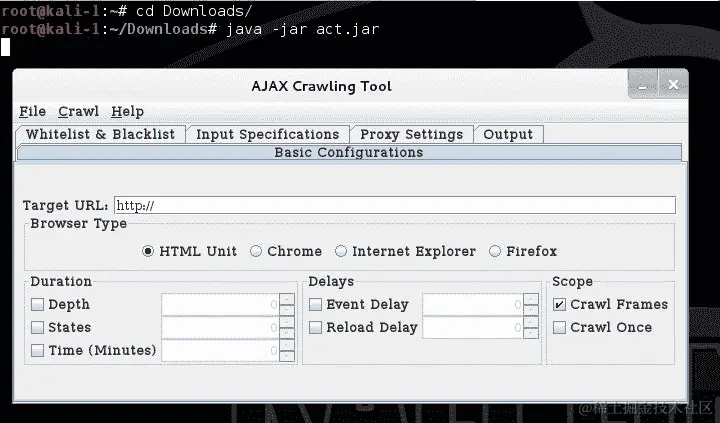Click the Time (Minutes) value field
Image resolution: width=720 pixels, height=423 pixels.
coord(220,350)
